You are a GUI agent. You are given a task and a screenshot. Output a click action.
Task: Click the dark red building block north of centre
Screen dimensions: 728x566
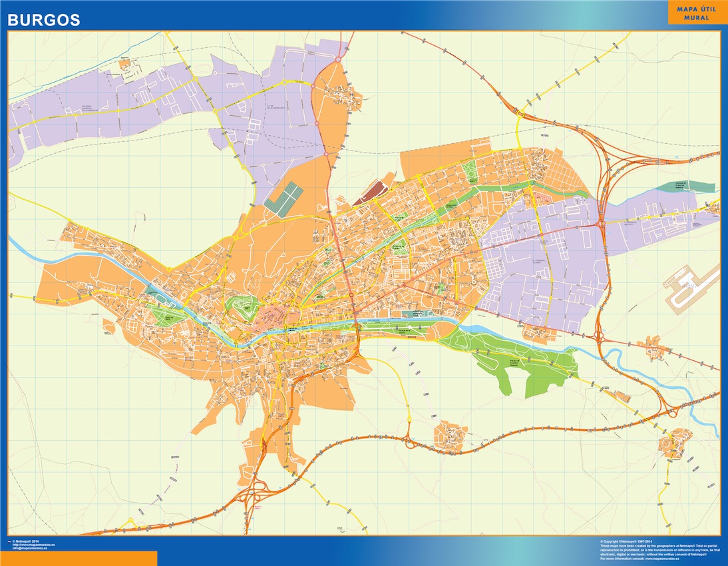pos(368,193)
